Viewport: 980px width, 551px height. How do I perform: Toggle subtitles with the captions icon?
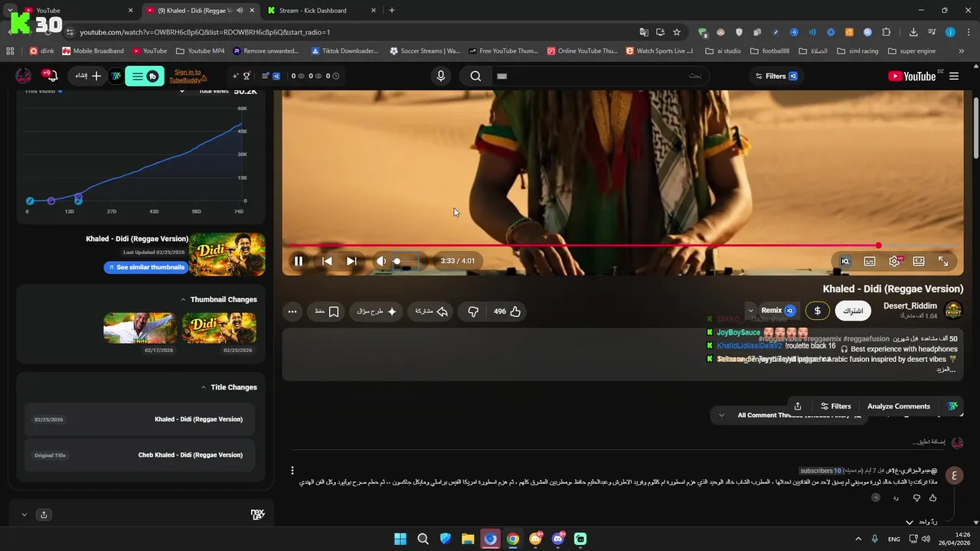tap(870, 261)
